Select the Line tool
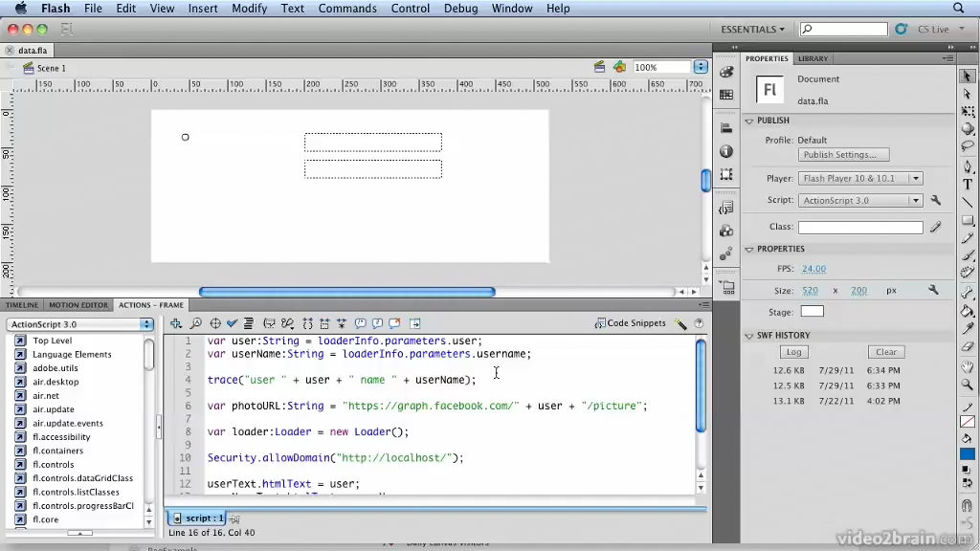The width and height of the screenshot is (980, 551). click(x=968, y=203)
